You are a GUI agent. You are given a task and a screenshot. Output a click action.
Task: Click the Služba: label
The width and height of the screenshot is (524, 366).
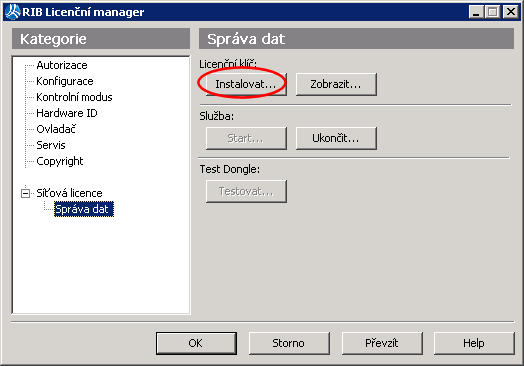click(x=217, y=116)
